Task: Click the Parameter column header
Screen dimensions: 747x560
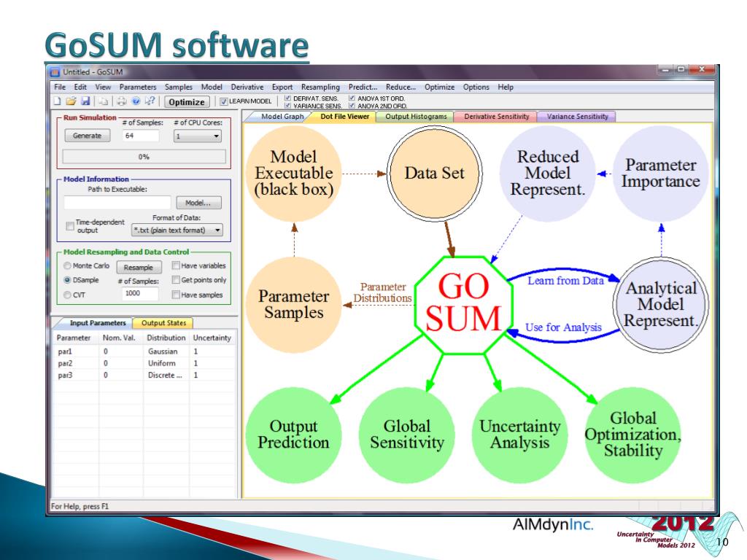Action: [76, 338]
